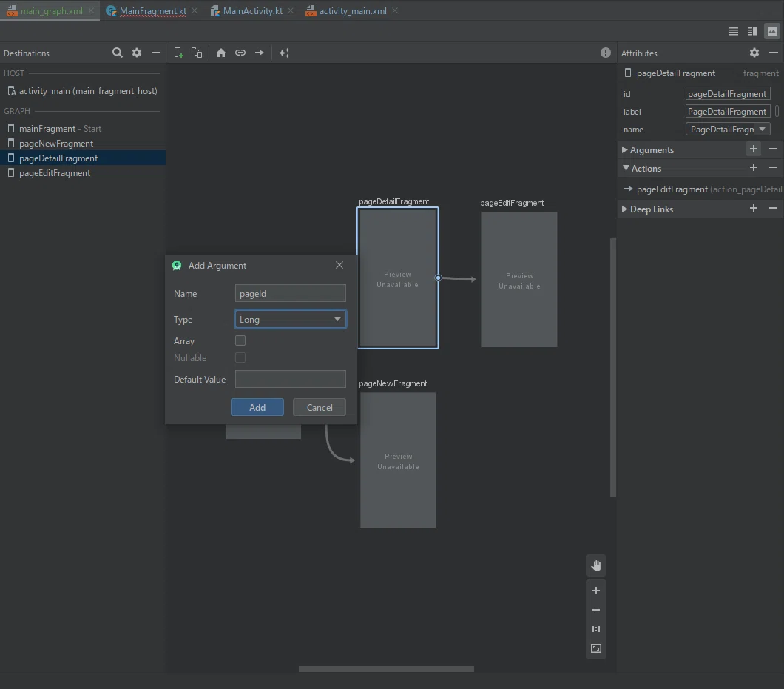Select activity_main host entry
Viewport: 784px width, 689px height.
[x=83, y=90]
